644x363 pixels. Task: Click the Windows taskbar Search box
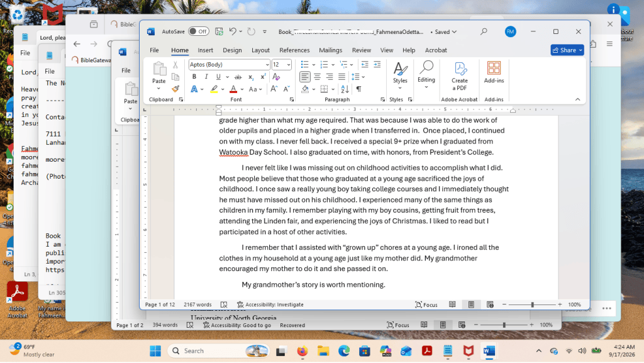[218, 351]
